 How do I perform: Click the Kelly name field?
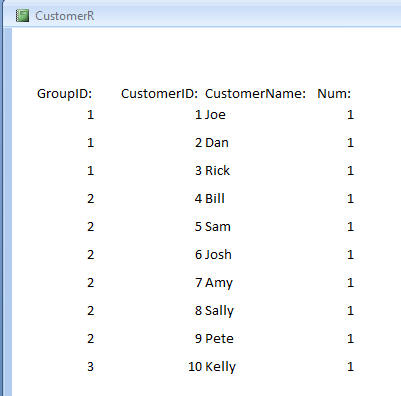pos(220,367)
